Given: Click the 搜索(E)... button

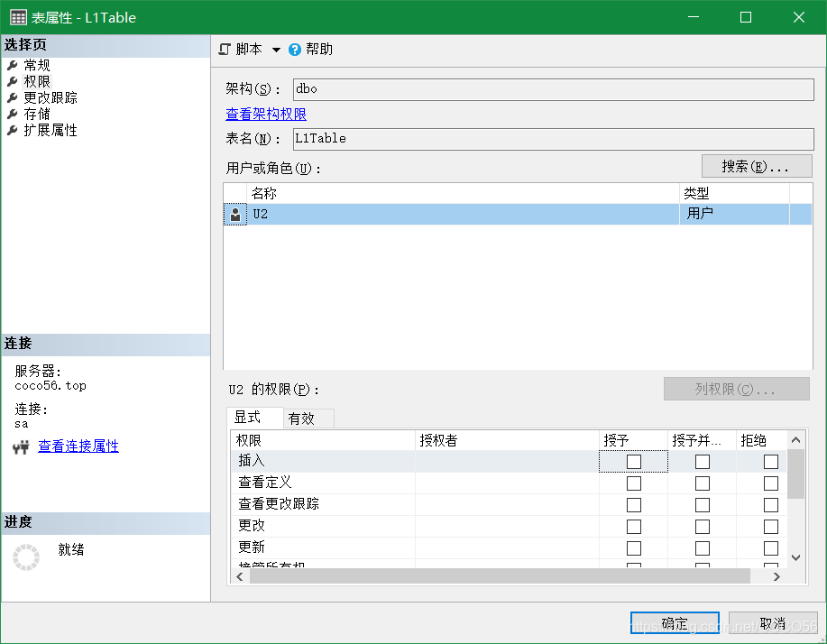Looking at the screenshot, I should (x=757, y=166).
